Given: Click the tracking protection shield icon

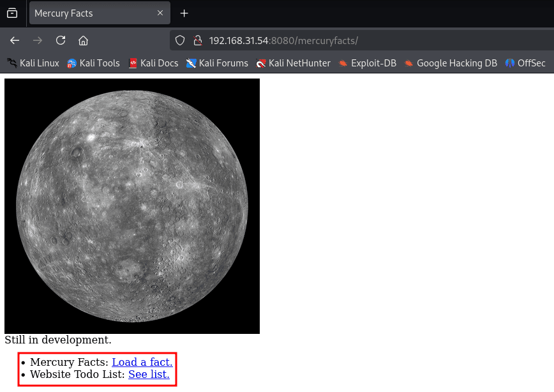Looking at the screenshot, I should 180,41.
